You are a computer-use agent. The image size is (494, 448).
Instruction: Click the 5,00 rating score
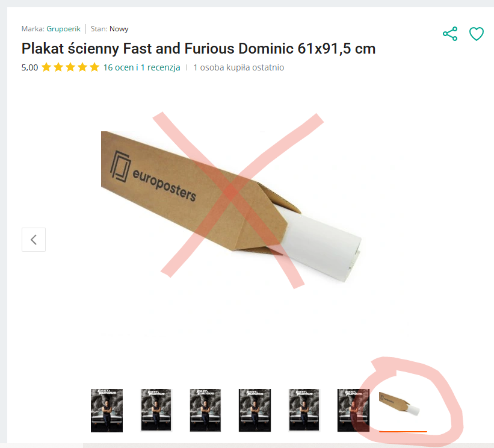(x=29, y=67)
